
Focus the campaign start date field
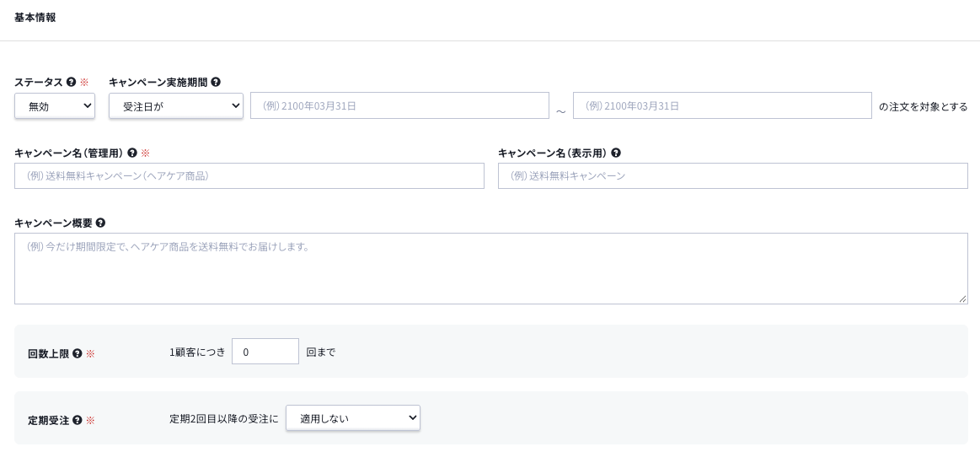[x=400, y=105]
